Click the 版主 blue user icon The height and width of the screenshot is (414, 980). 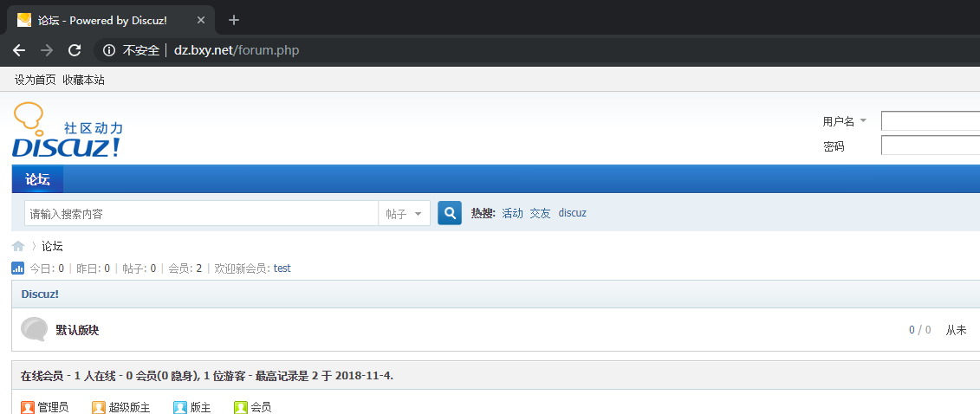click(180, 408)
